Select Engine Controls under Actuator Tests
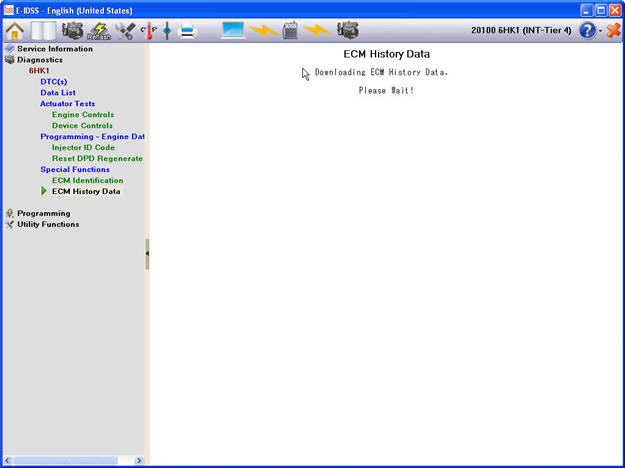Viewport: 625px width, 468px height. [x=82, y=115]
